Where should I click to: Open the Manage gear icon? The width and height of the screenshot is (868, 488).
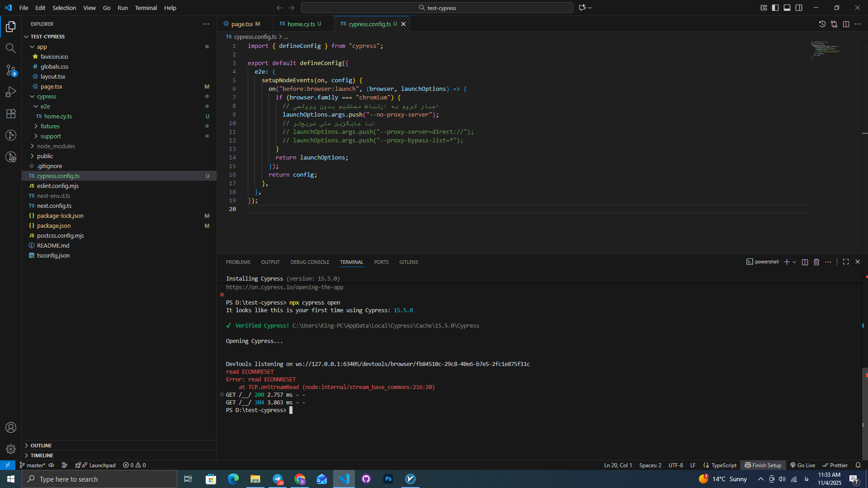(x=10, y=449)
